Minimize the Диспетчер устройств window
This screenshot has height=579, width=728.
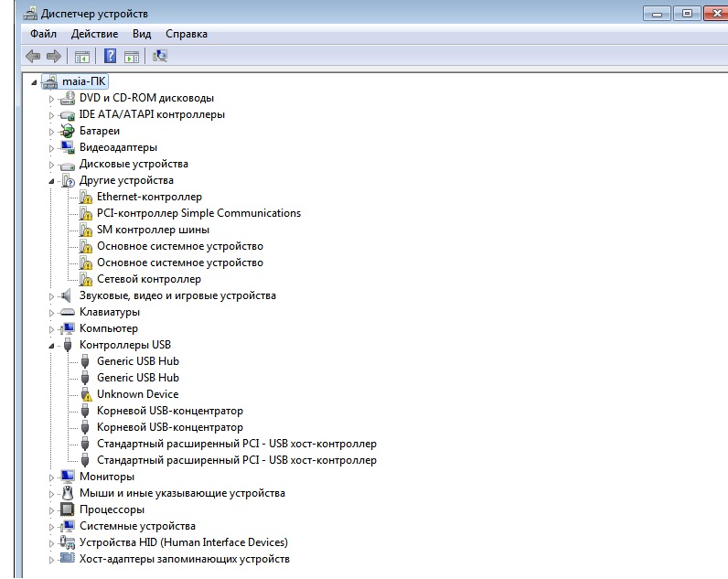click(657, 14)
